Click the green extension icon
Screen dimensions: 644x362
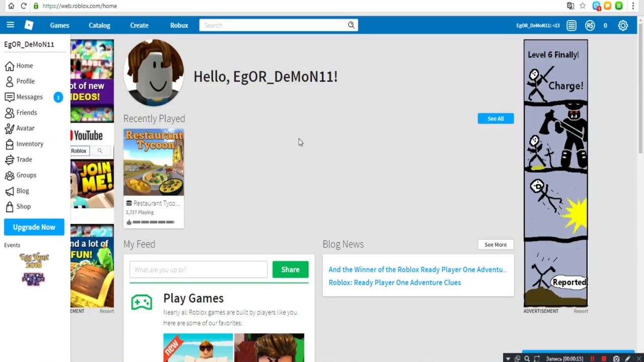(x=619, y=6)
